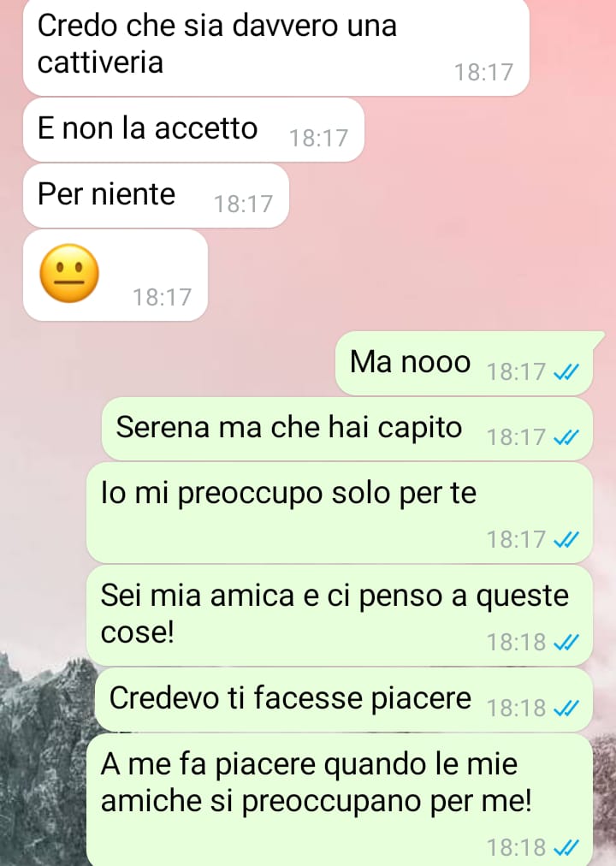Select the 'Io mi preoccupo solo per te' message
616x866 pixels.
point(340,513)
